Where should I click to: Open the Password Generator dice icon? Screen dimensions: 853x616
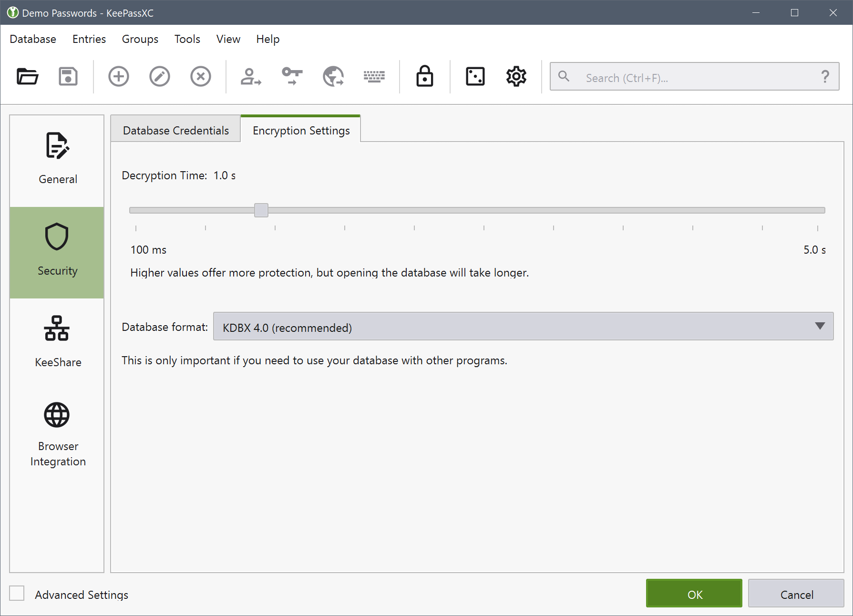point(475,76)
